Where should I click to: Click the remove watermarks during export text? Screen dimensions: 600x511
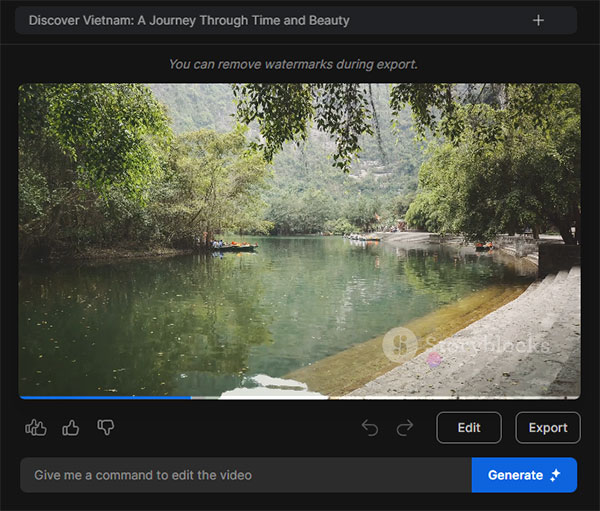293,64
